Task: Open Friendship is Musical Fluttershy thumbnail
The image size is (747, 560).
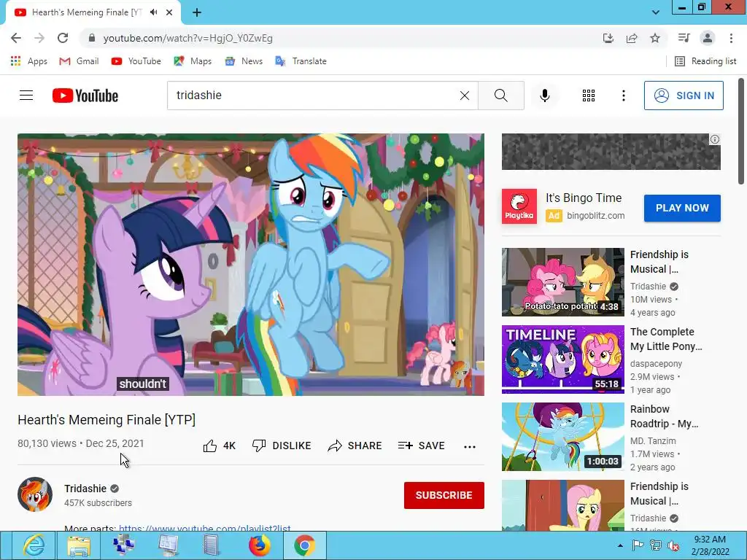Action: pos(562,505)
